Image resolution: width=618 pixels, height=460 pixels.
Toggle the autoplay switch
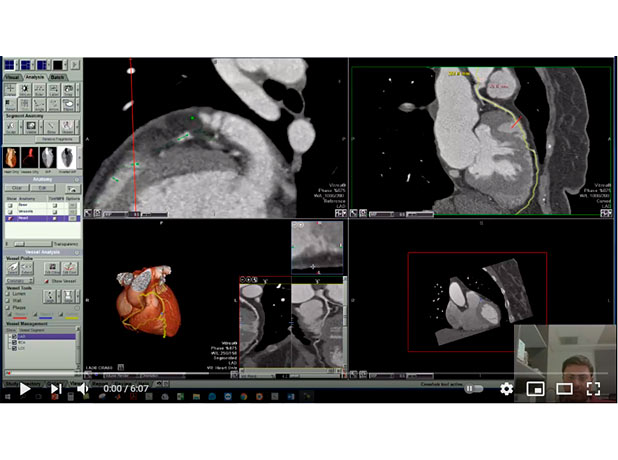coord(473,388)
